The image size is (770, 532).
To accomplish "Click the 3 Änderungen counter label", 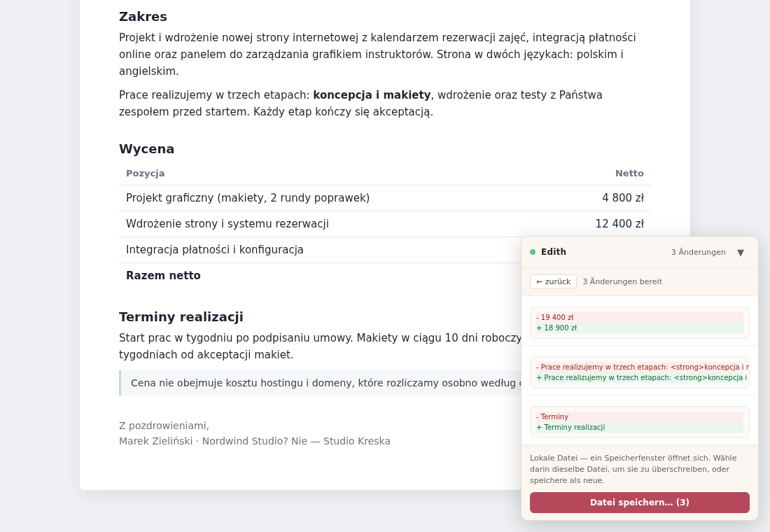I will tap(699, 252).
